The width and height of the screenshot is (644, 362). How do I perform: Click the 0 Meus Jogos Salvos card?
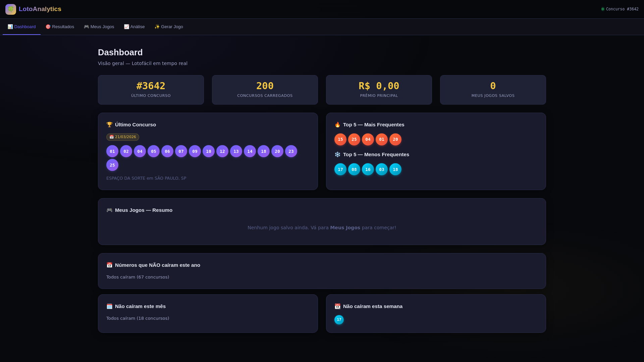(x=493, y=90)
